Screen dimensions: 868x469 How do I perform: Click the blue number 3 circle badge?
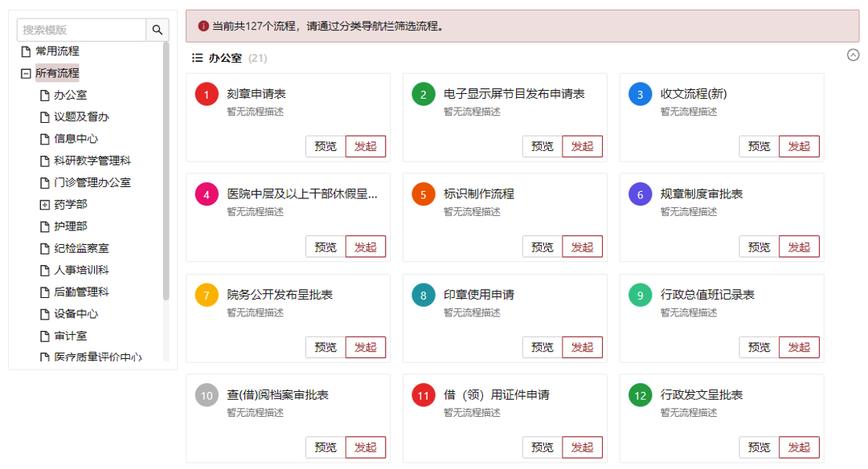pos(640,94)
